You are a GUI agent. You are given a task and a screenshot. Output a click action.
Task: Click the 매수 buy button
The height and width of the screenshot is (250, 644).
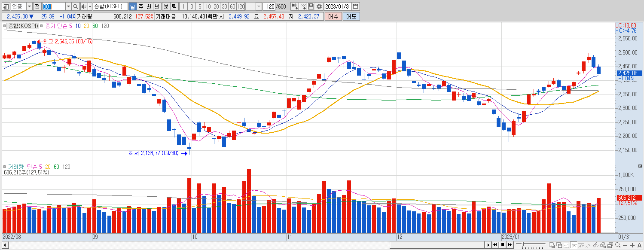point(333,16)
